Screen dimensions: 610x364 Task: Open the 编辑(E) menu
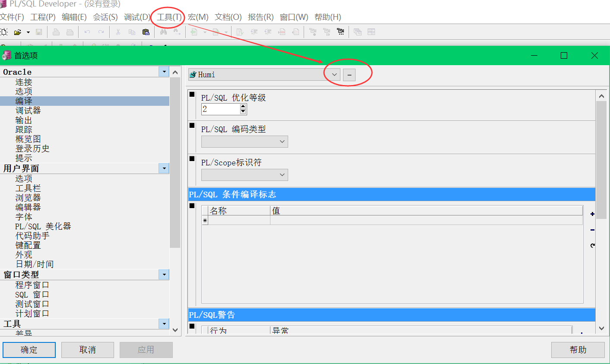[74, 17]
